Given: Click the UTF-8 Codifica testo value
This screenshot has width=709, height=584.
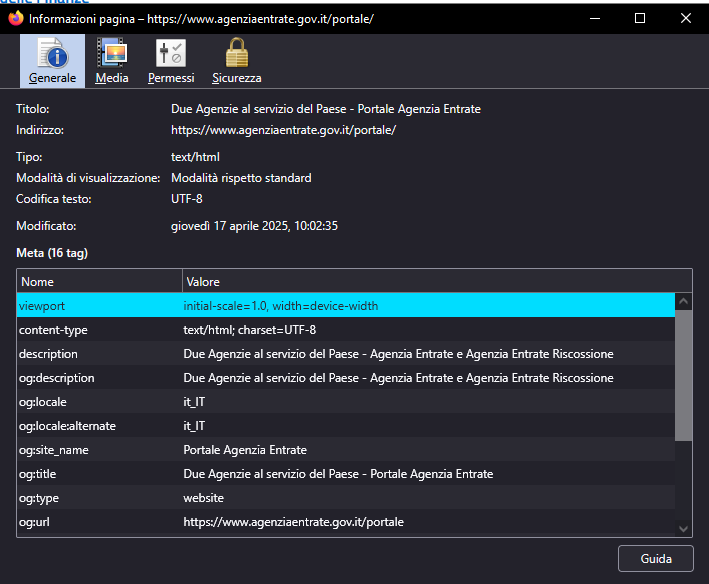Looking at the screenshot, I should click(x=187, y=199).
